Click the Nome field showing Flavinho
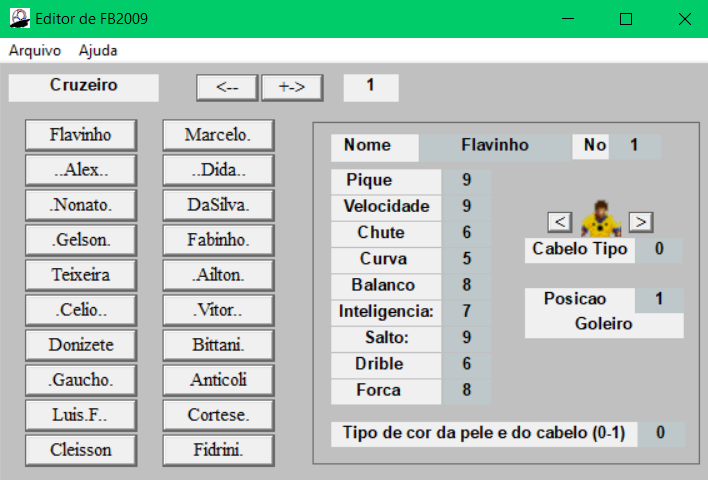 pos(494,146)
